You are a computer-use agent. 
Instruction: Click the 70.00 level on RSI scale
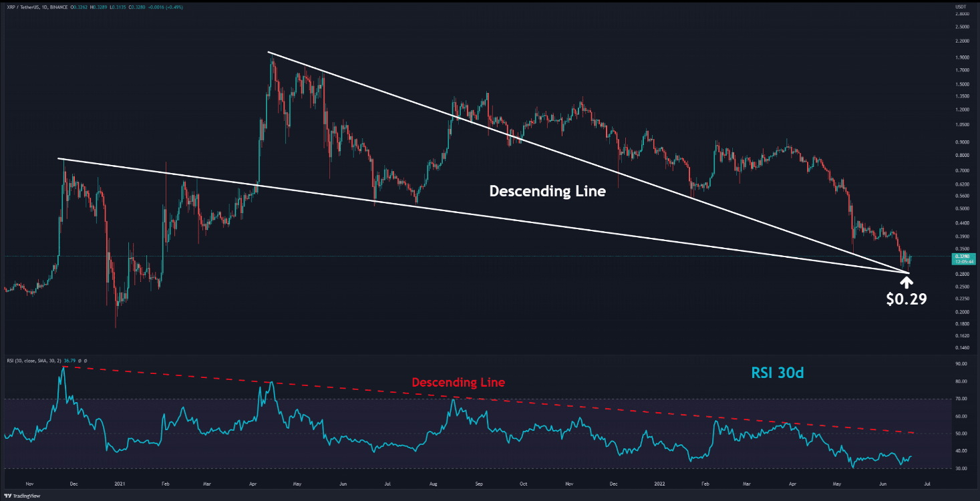(x=962, y=399)
